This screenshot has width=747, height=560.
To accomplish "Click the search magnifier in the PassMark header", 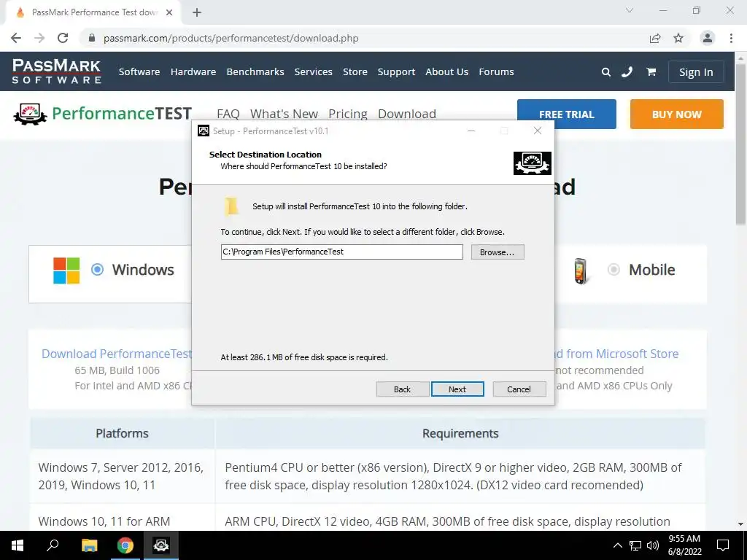I will 606,72.
